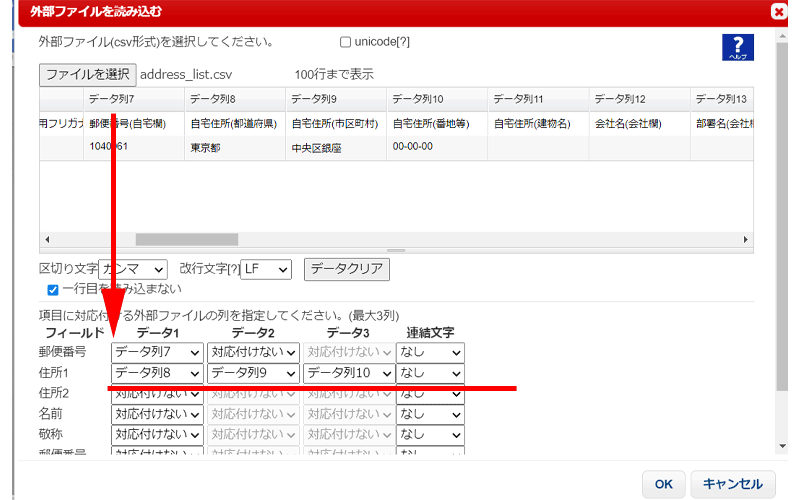Open the 改行文字 LF dropdown

tap(266, 269)
